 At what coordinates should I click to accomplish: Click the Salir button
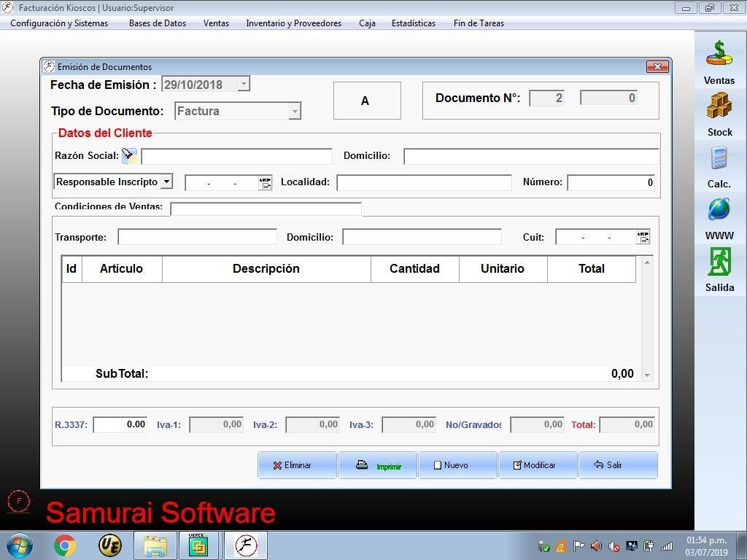(618, 465)
